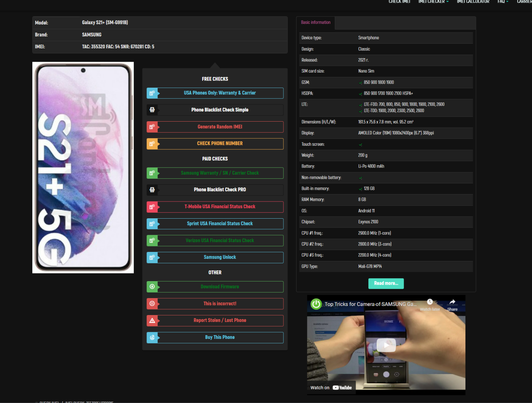The height and width of the screenshot is (403, 532).
Task: Click the 850 900 1800 1900 GSM bands value
Action: pos(379,82)
